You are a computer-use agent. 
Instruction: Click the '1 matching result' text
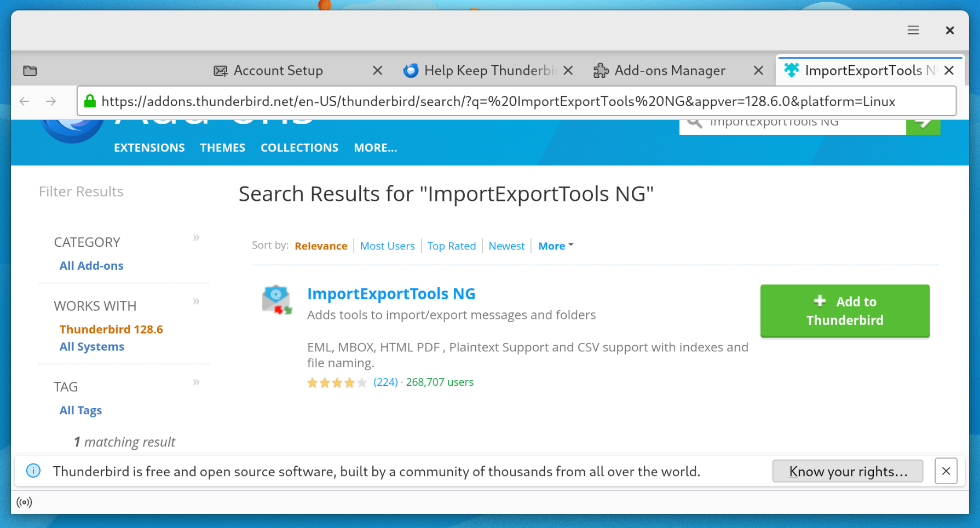pyautogui.click(x=124, y=442)
